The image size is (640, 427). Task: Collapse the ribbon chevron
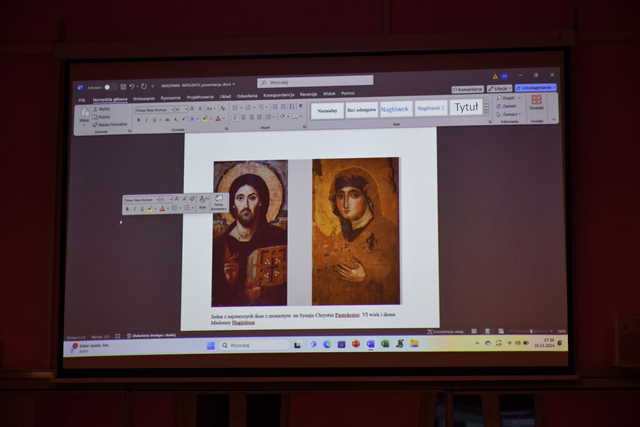[x=554, y=120]
